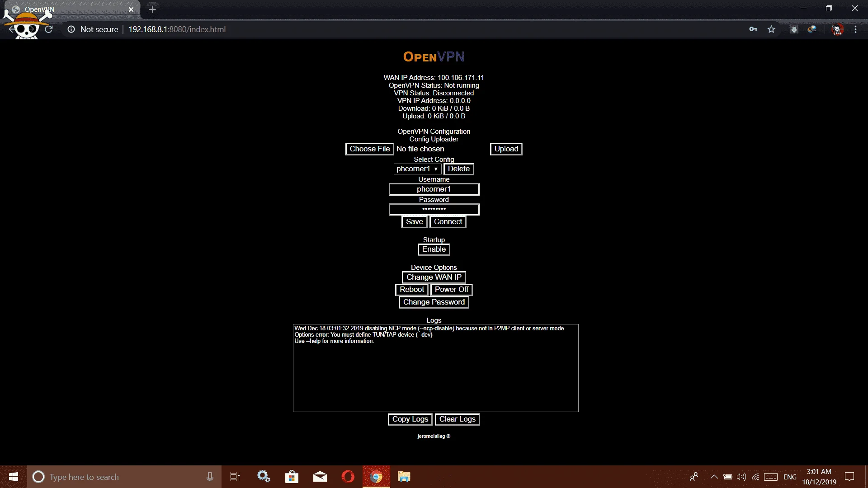Click the jeromelaliag footer text
This screenshot has height=488, width=868.
[x=434, y=436]
